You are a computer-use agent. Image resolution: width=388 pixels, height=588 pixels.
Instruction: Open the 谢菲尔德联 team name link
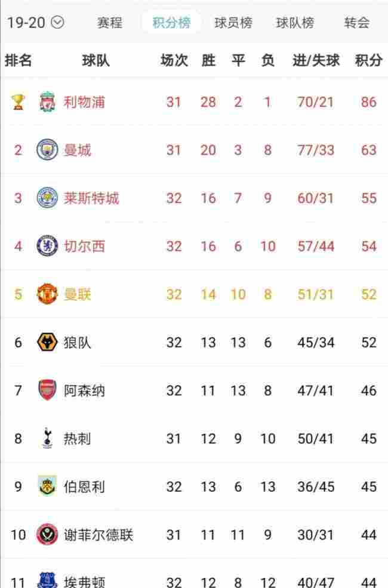tap(98, 535)
